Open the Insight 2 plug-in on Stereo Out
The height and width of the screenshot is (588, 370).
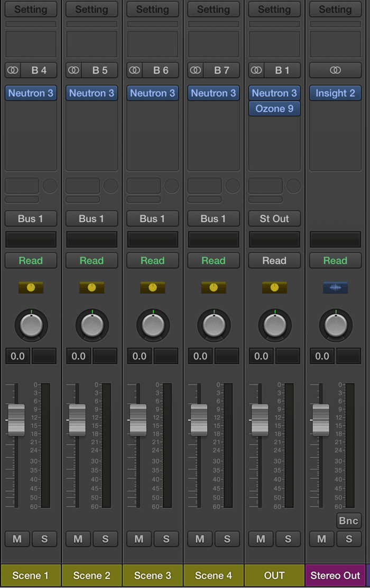[x=335, y=93]
